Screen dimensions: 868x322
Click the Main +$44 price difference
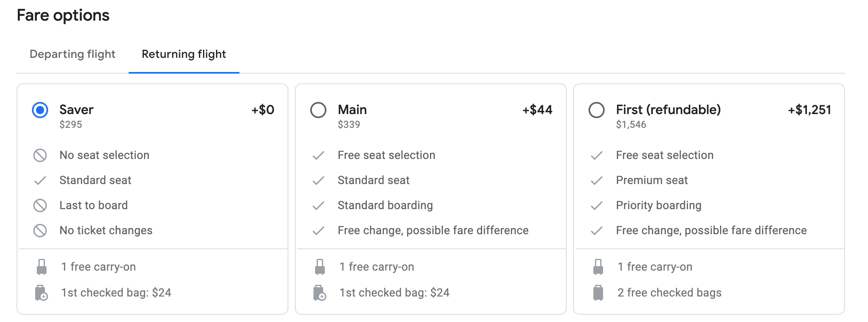tap(537, 110)
